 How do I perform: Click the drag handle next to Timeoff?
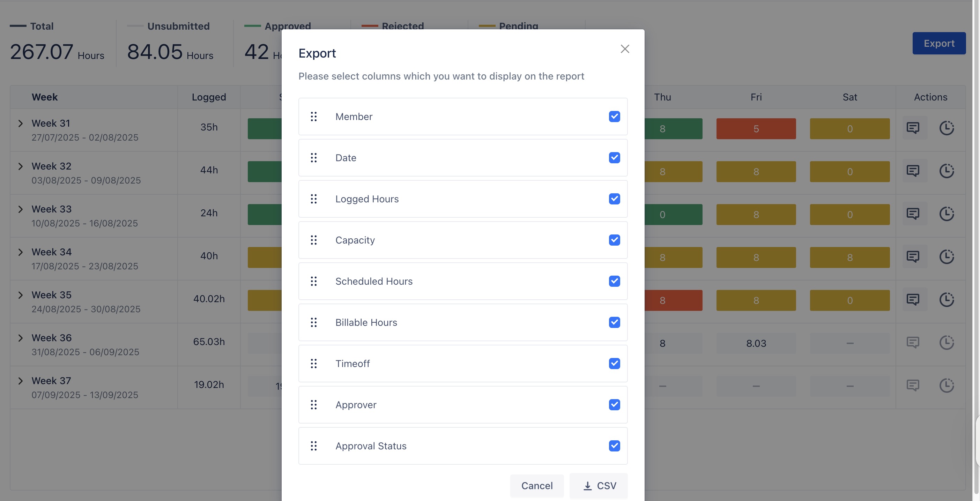[313, 364]
